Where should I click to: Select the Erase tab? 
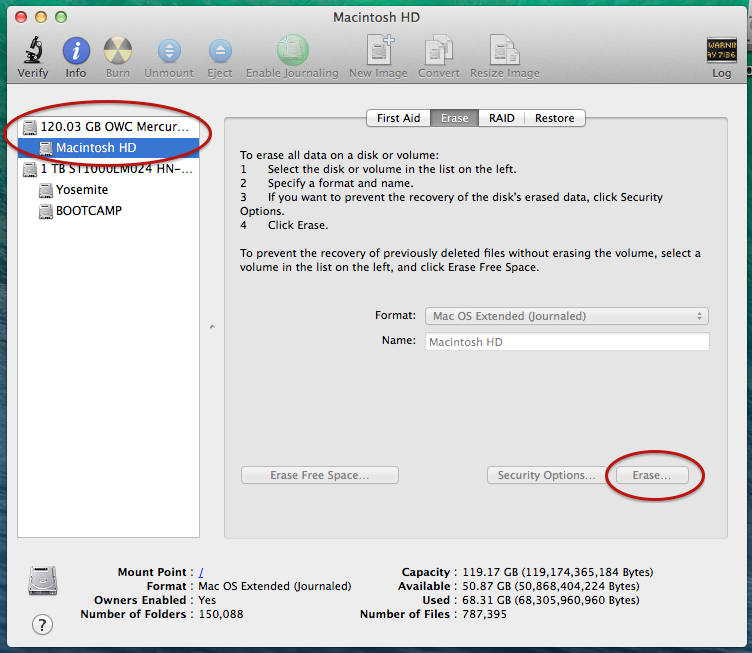454,118
